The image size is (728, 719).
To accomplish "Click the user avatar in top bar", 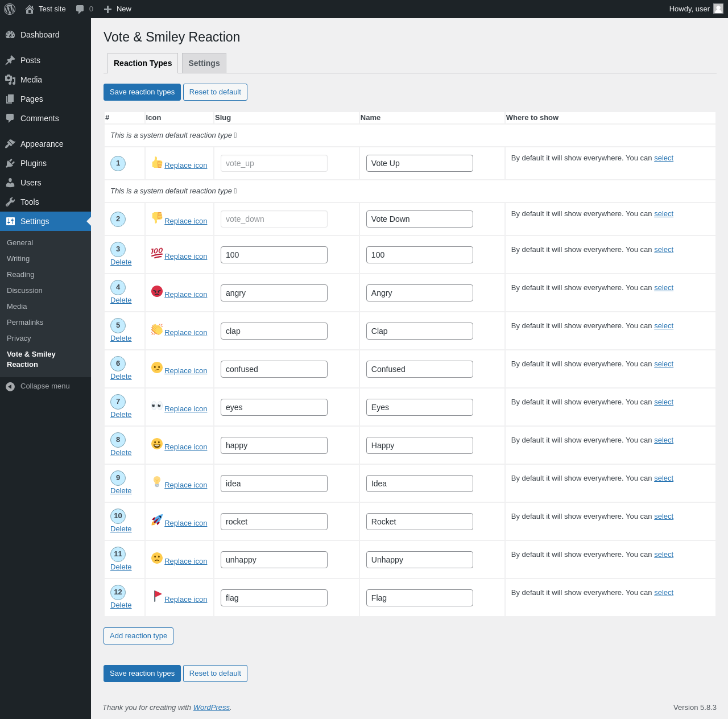I will [x=718, y=9].
